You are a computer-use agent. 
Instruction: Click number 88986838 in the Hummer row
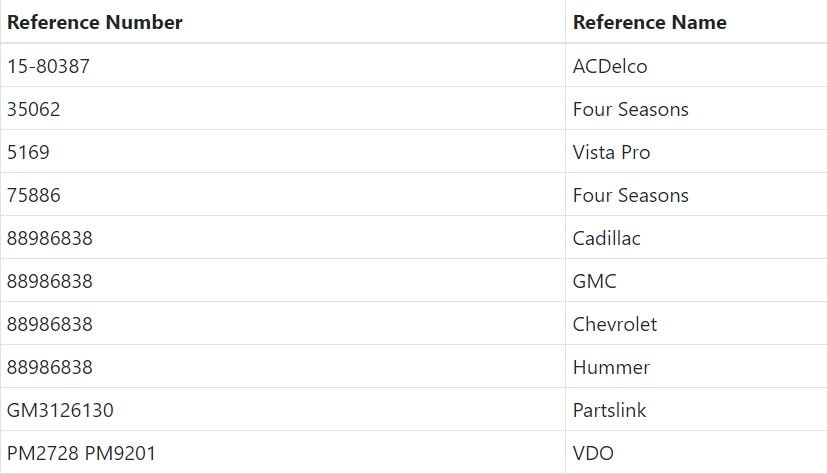pyautogui.click(x=50, y=367)
